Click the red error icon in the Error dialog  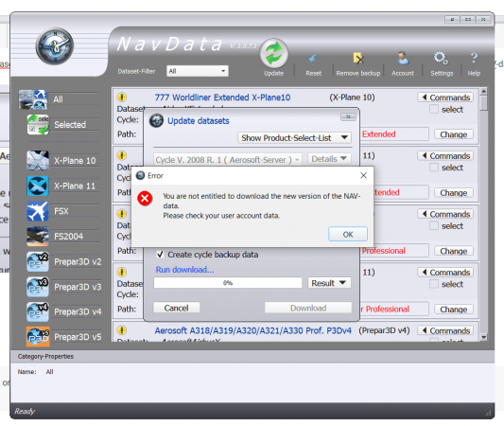pos(145,198)
